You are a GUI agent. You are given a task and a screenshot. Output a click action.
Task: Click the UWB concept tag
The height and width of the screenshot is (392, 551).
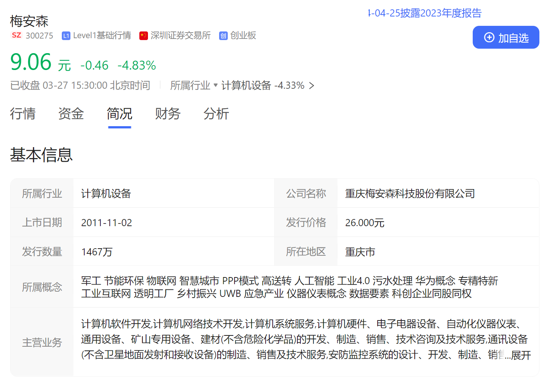[230, 294]
